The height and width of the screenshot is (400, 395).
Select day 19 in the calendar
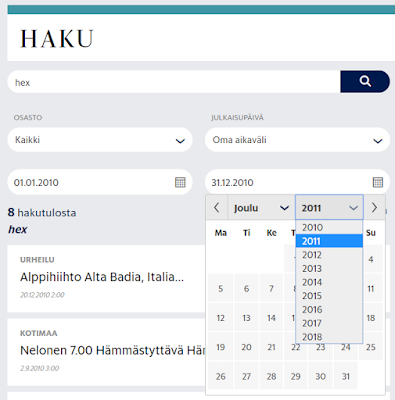(x=220, y=347)
